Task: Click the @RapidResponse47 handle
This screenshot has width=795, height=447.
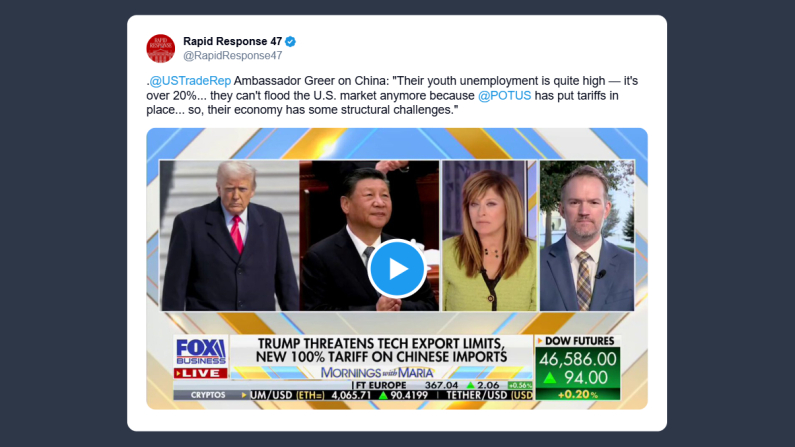Action: pos(233,56)
